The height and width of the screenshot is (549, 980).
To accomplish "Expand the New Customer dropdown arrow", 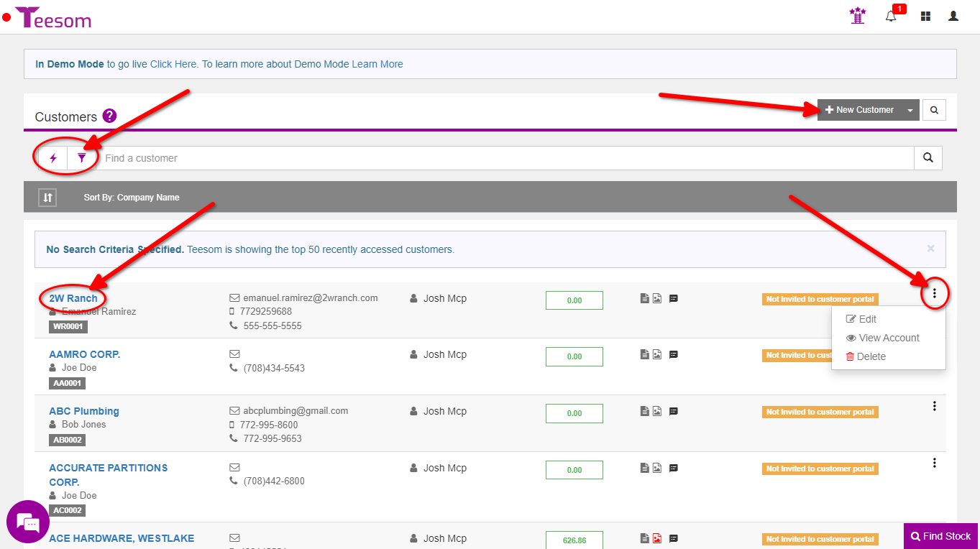I will click(x=910, y=110).
